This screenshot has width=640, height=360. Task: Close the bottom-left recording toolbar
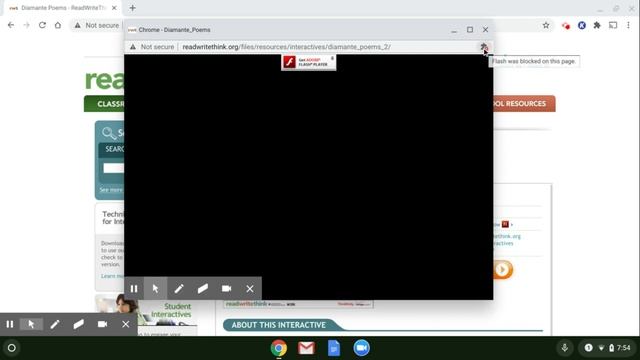click(126, 324)
